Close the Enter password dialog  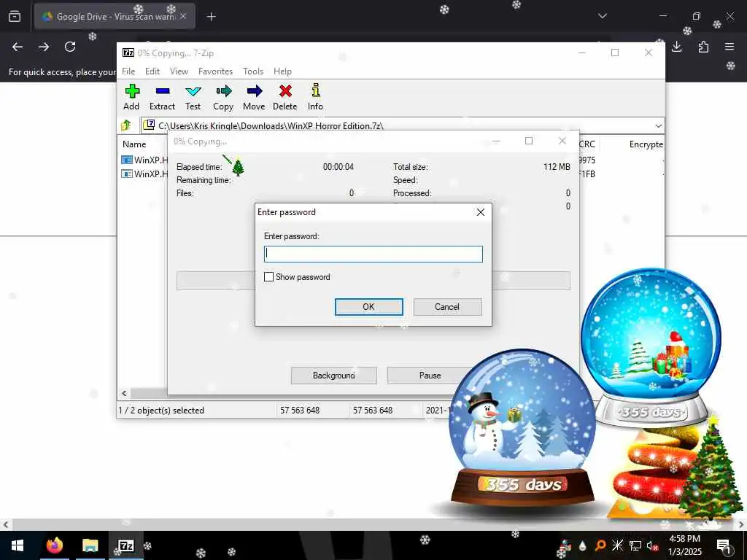pos(481,212)
